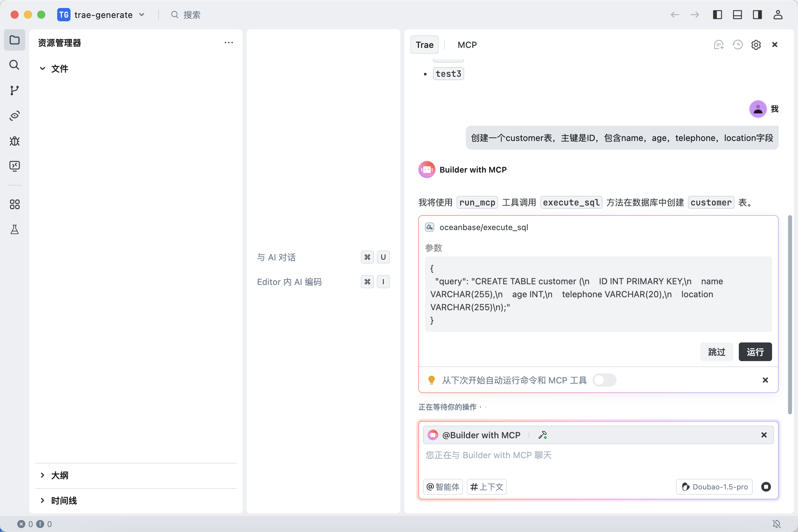Toggle the bottom panel layout

click(x=737, y=15)
